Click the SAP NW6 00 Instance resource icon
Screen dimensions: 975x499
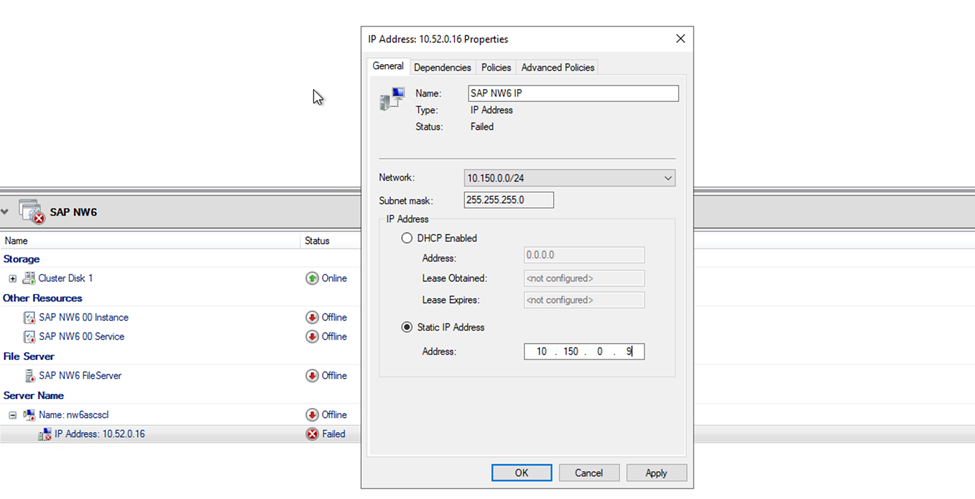click(x=29, y=317)
